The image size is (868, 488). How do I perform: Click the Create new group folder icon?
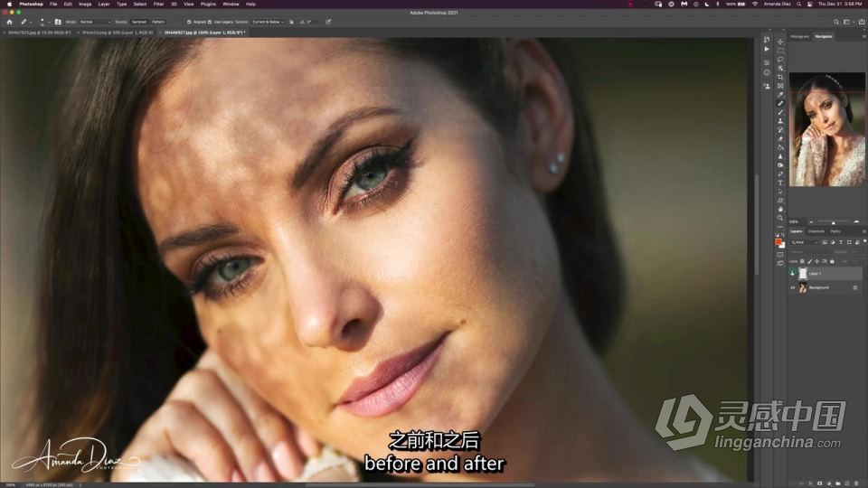pos(838,483)
